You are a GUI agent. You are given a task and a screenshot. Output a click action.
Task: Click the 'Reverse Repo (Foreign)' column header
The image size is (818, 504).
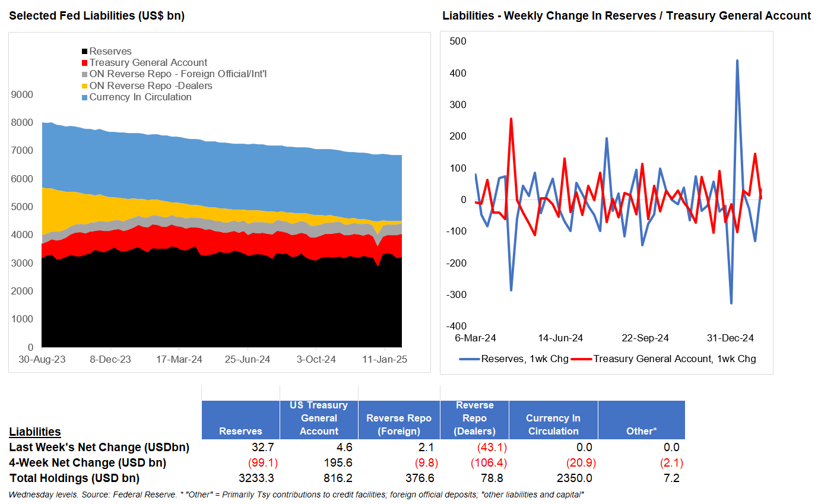pyautogui.click(x=399, y=424)
